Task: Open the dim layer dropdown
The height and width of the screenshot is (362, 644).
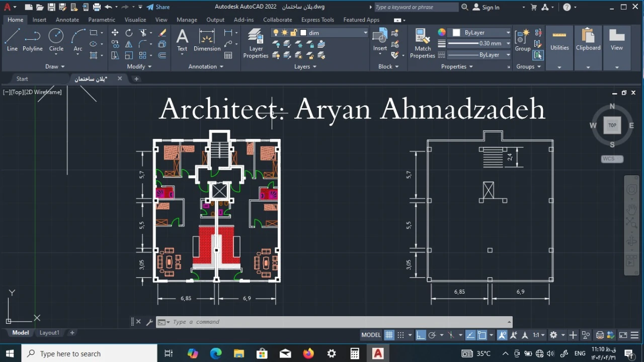Action: click(365, 33)
